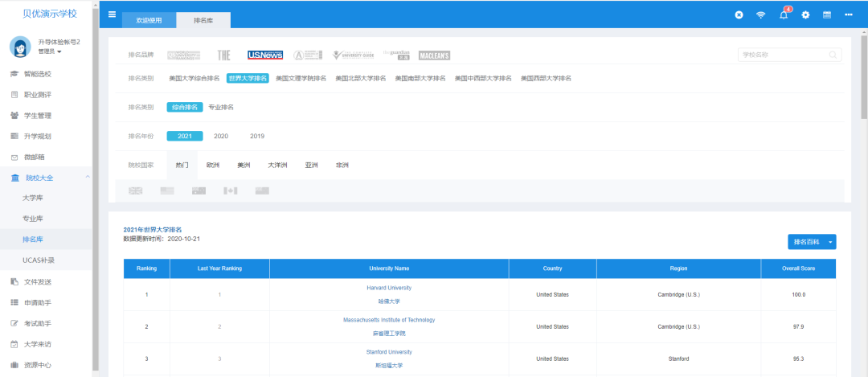Viewport: 868px width, 377px height.
Task: Open 大学库 in the sidebar
Action: click(x=33, y=197)
